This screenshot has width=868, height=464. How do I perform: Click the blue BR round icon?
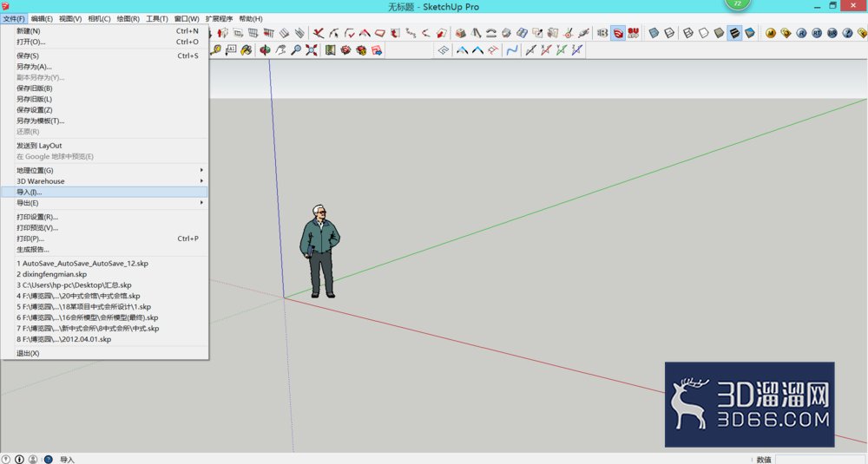click(x=832, y=33)
